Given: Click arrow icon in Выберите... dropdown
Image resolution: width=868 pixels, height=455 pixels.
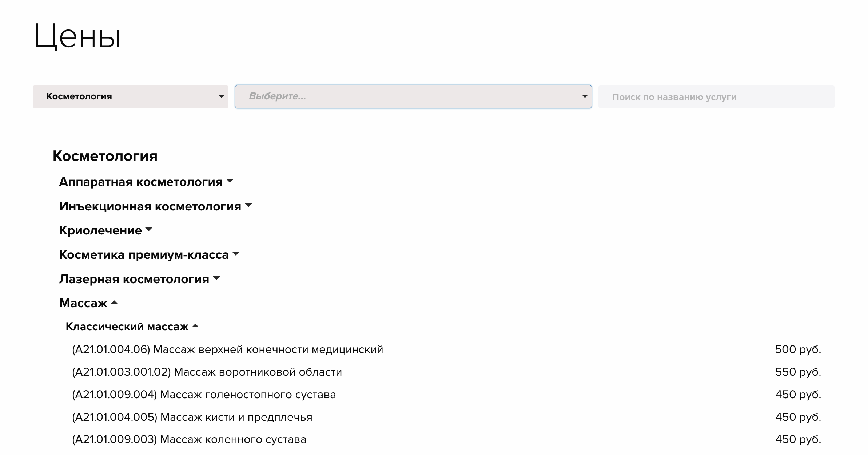Looking at the screenshot, I should (x=585, y=97).
